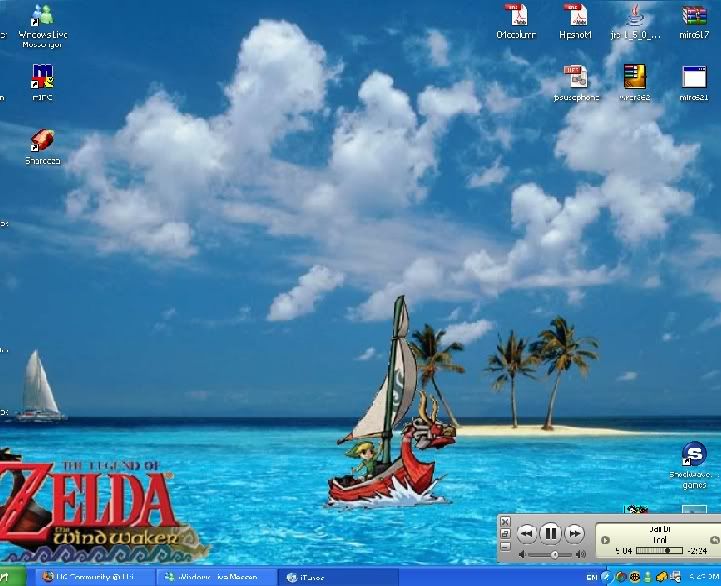721x586 pixels.
Task: Skip to next track in iTunes mini player
Action: [x=574, y=534]
